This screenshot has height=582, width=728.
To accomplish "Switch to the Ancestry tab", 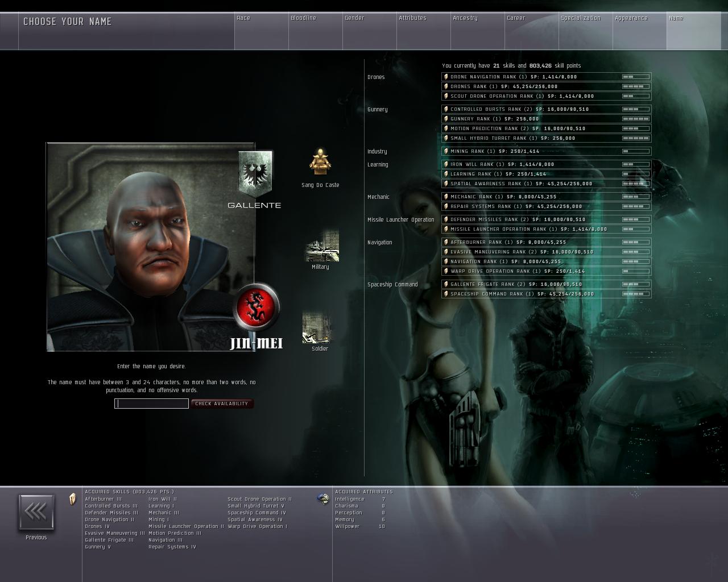I will pos(477,31).
